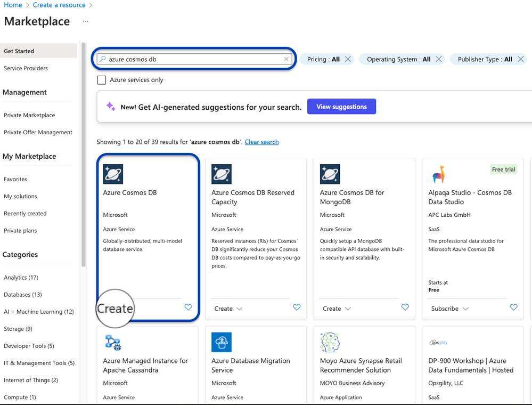Viewport: 532px width, 405px height.
Task: Go to Create a resource breadcrumb
Action: pyautogui.click(x=59, y=5)
